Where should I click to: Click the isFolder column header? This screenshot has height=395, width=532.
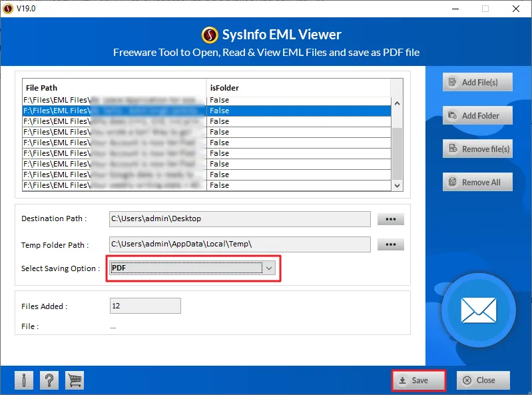coord(298,88)
